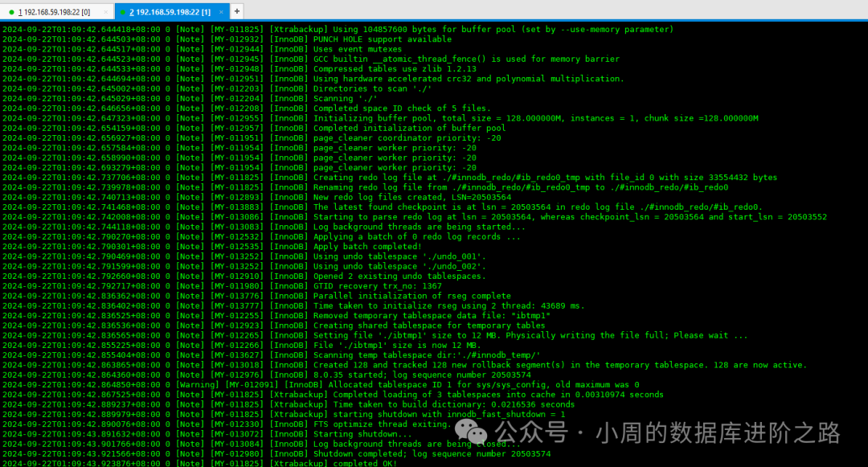The width and height of the screenshot is (868, 467).
Task: Click "Using undo tablespace './undo_001'" message
Action: tap(399, 256)
